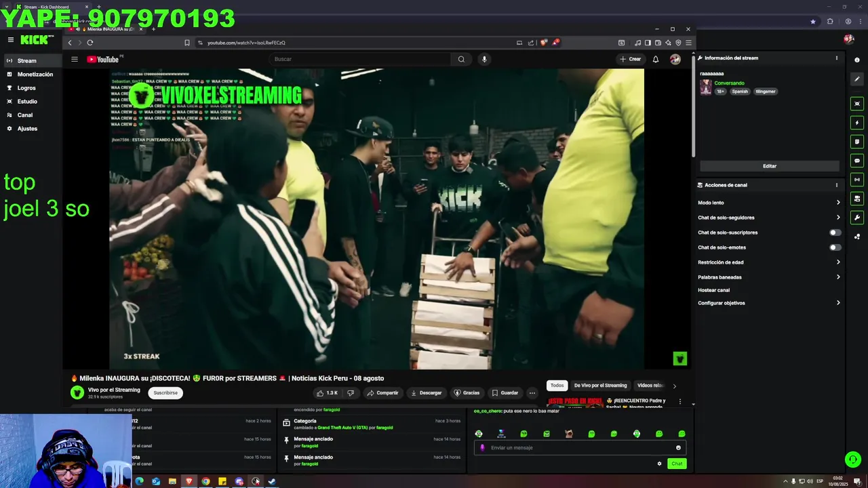Toggle the chat bubble panel icon
The image size is (868, 488).
tap(857, 161)
